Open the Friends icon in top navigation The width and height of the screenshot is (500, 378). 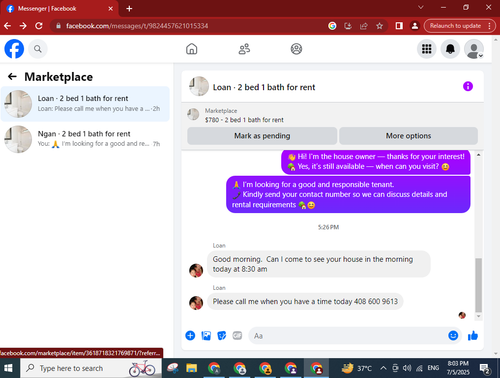tap(244, 49)
